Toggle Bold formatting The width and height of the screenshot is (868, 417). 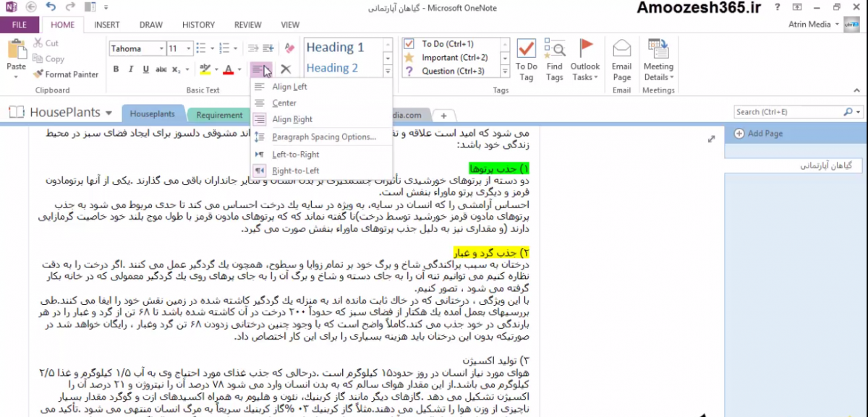(116, 69)
